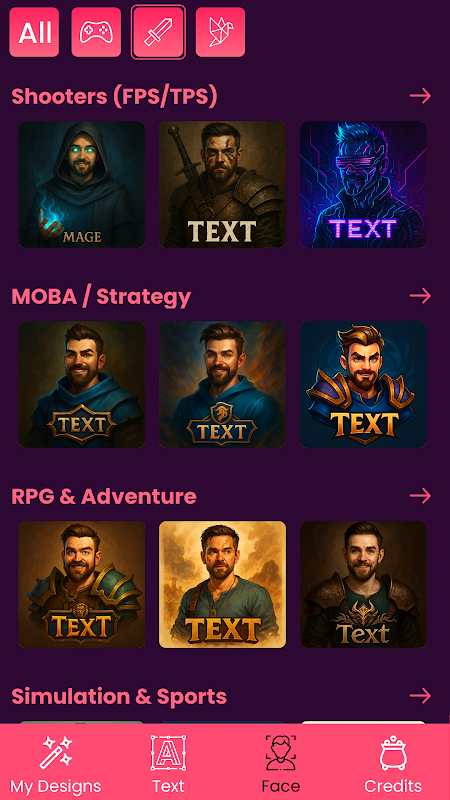450x800 pixels.
Task: Expand Simulation & Sports section arrow
Action: pos(420,696)
